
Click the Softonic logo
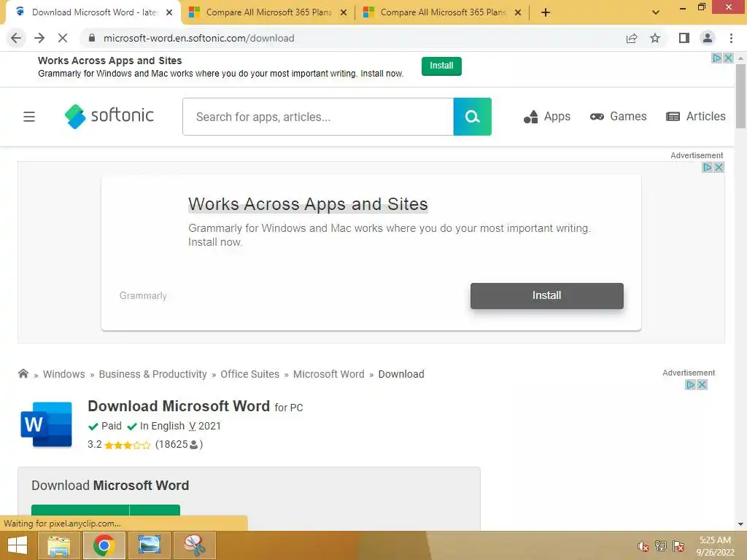(109, 116)
